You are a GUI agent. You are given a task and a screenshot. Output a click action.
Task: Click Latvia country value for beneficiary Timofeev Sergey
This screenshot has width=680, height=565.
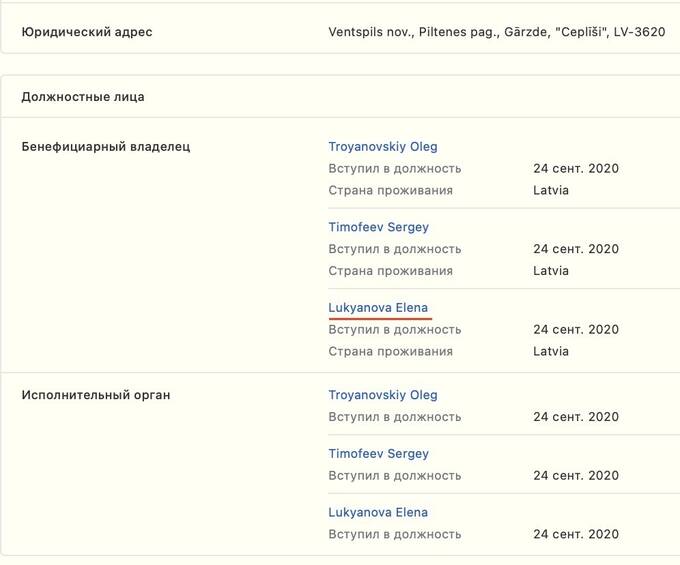click(551, 271)
